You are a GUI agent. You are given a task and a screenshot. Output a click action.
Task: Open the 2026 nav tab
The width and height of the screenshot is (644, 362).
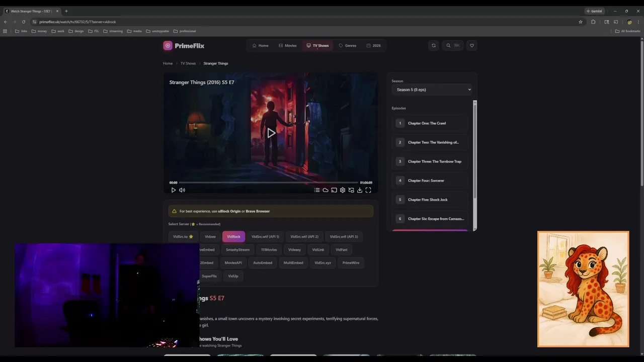pos(373,46)
